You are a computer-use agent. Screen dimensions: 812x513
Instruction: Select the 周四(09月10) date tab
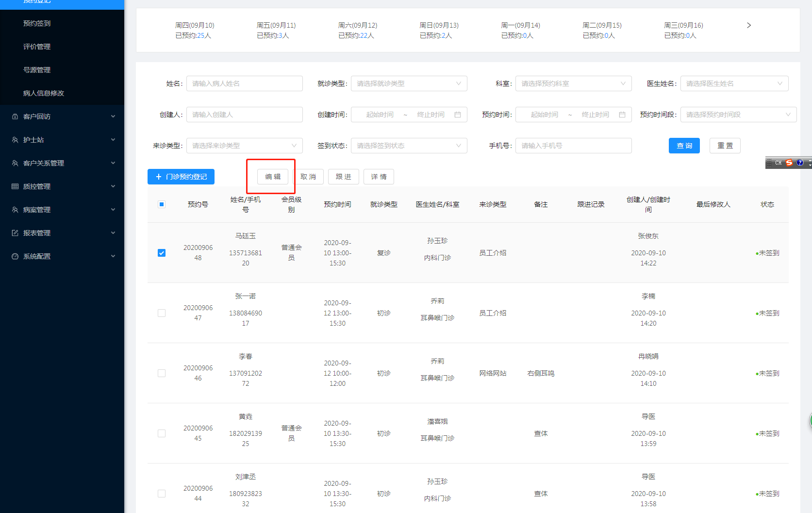(x=195, y=30)
